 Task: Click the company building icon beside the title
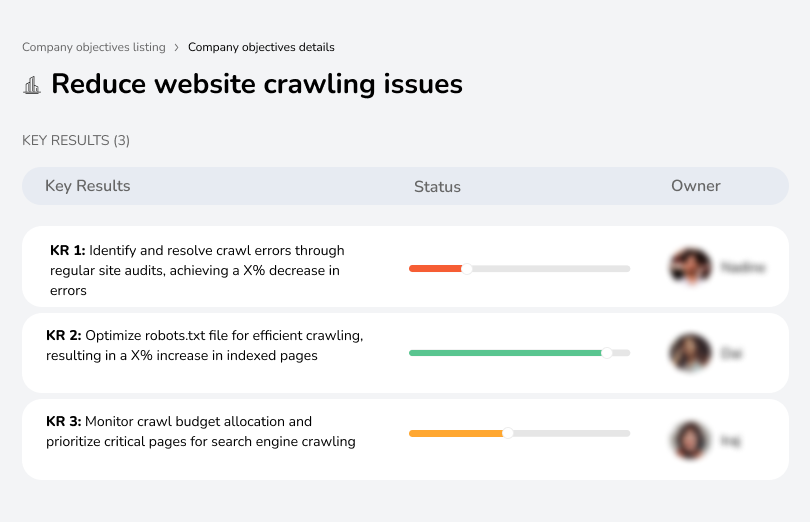(x=32, y=85)
